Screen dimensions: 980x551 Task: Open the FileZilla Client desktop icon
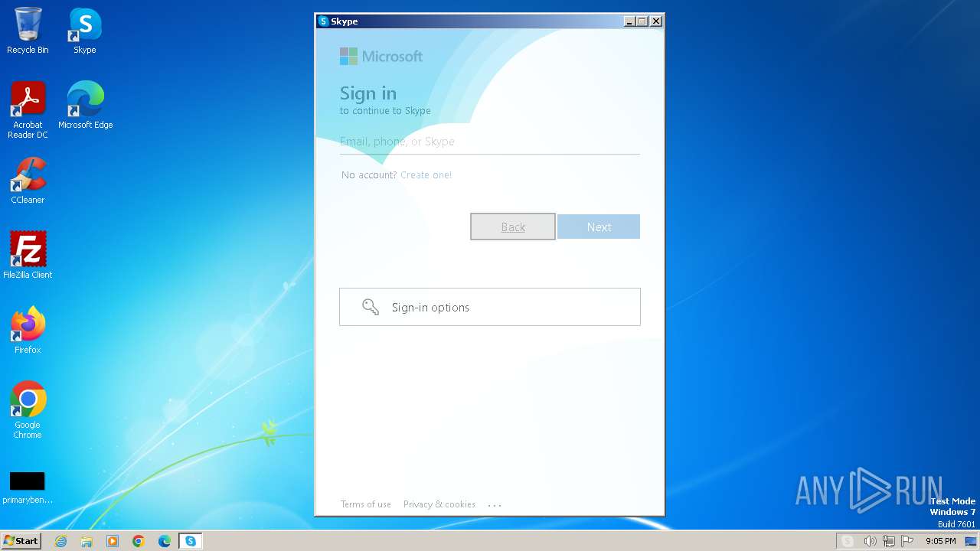28,255
